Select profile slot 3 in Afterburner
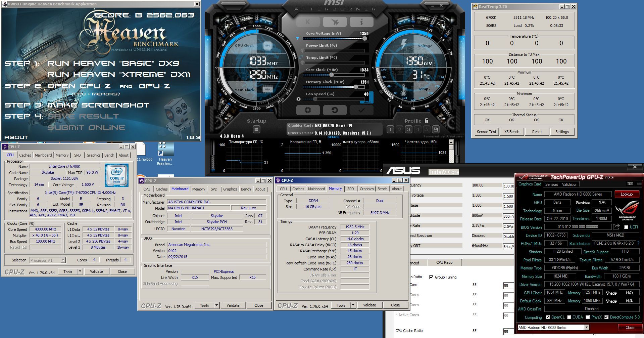 pyautogui.click(x=408, y=129)
